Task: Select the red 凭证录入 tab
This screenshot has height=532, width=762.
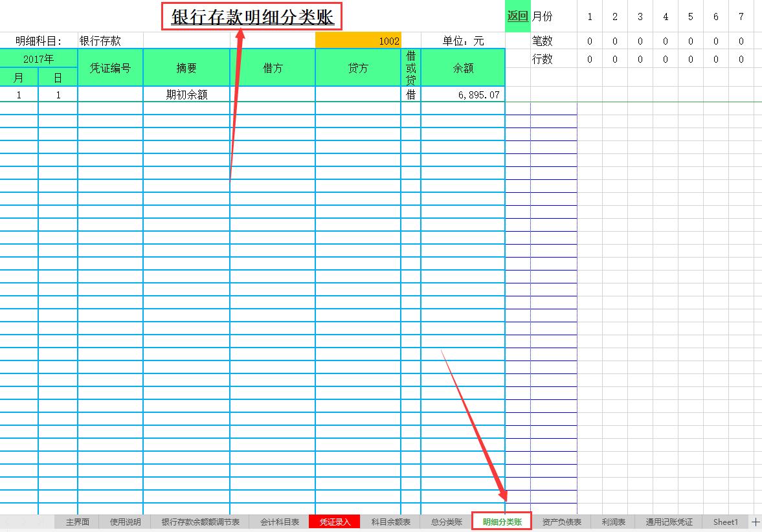Action: pyautogui.click(x=334, y=522)
